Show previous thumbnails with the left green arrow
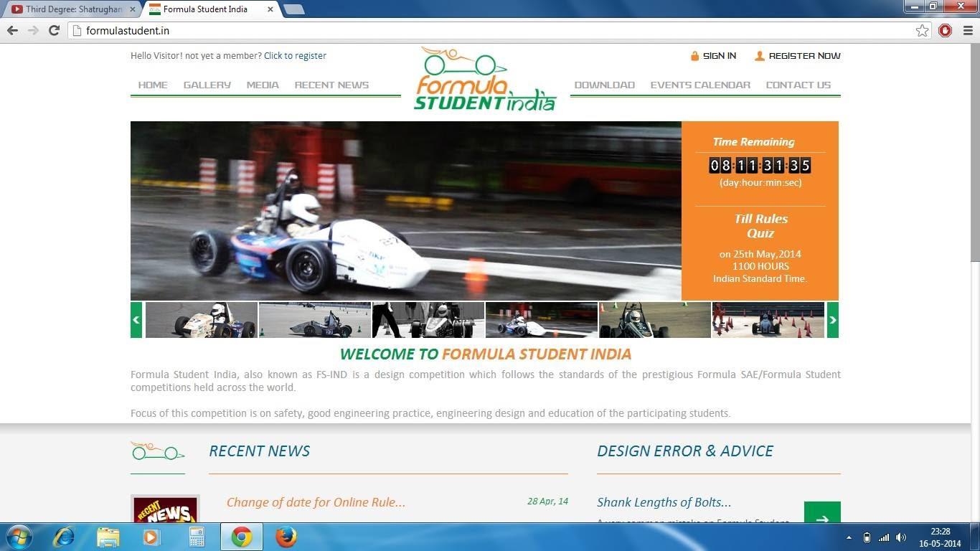The height and width of the screenshot is (551, 980). [x=136, y=320]
